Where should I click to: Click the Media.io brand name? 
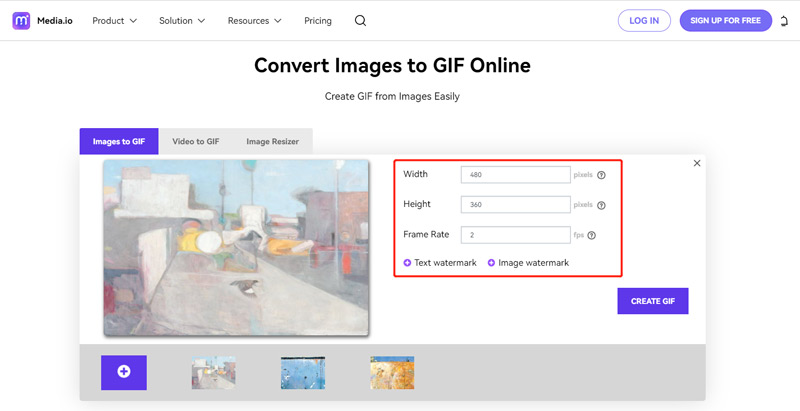coord(55,21)
